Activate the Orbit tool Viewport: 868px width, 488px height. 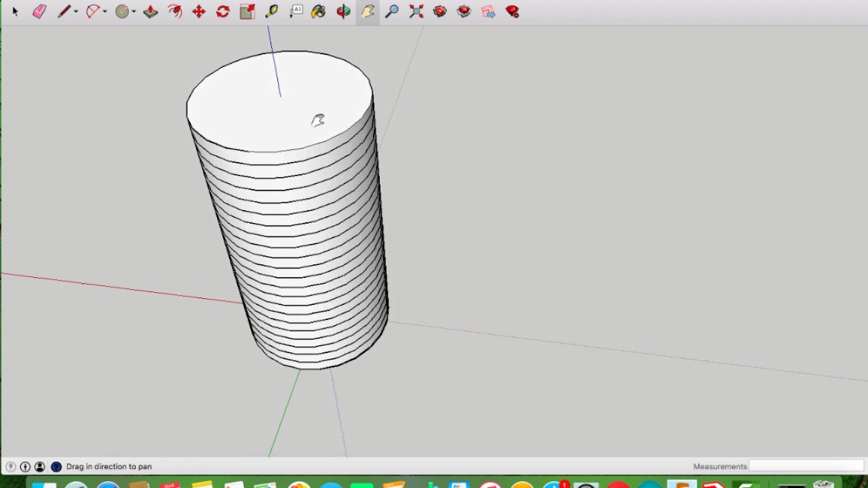pos(343,12)
